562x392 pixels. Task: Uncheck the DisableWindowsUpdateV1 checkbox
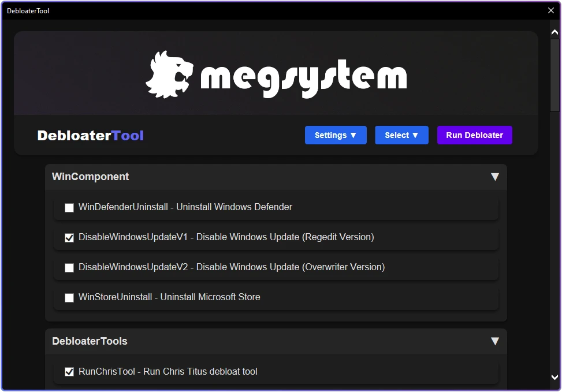click(x=69, y=237)
